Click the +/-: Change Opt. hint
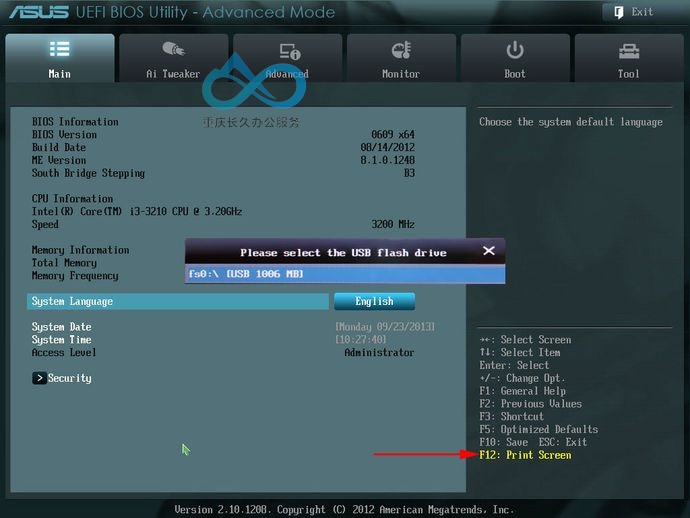Viewport: 690px width, 518px height. point(522,378)
